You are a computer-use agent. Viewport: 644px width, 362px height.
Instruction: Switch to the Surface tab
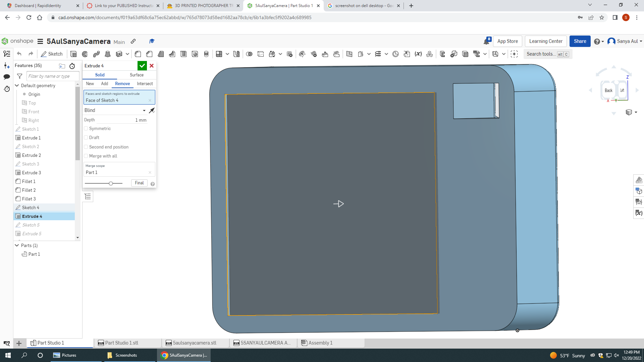[137, 75]
